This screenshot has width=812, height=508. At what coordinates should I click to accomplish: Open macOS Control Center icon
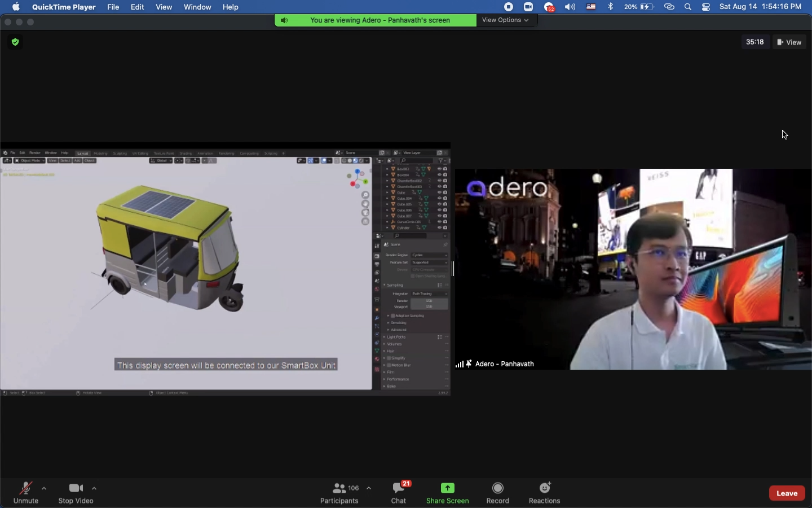pyautogui.click(x=707, y=7)
